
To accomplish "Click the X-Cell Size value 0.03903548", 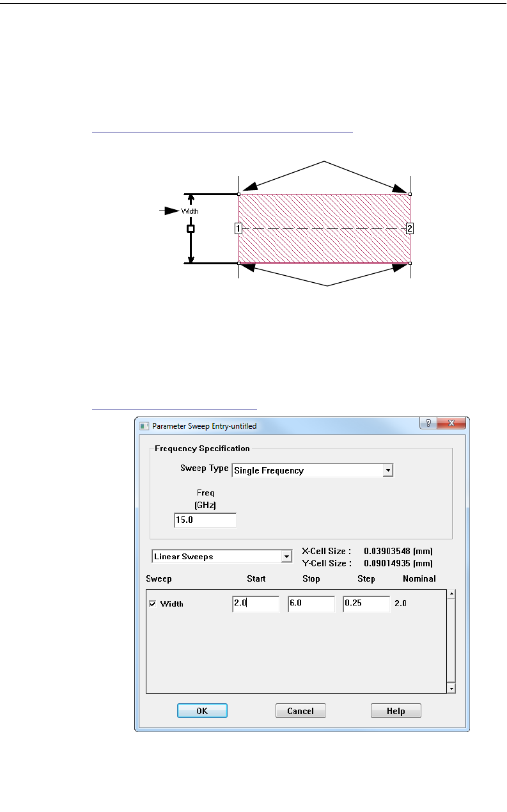I will click(x=389, y=550).
